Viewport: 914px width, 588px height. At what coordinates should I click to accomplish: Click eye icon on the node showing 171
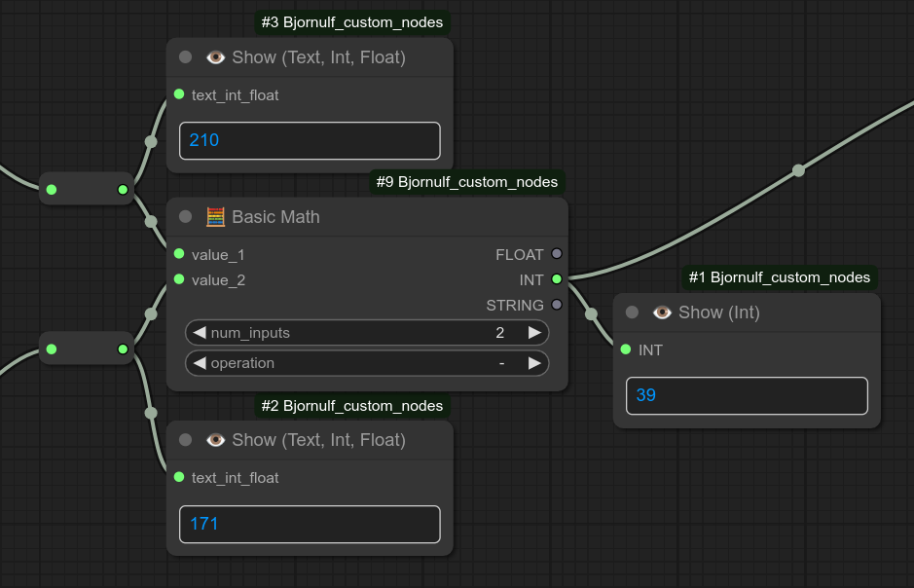(x=215, y=440)
